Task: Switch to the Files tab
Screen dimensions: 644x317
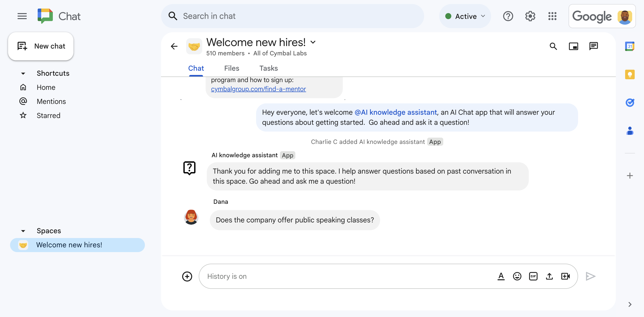Action: pyautogui.click(x=232, y=68)
